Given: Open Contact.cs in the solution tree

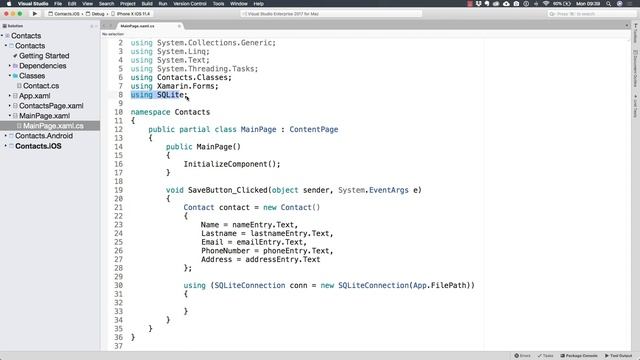Looking at the screenshot, I should pyautogui.click(x=41, y=86).
